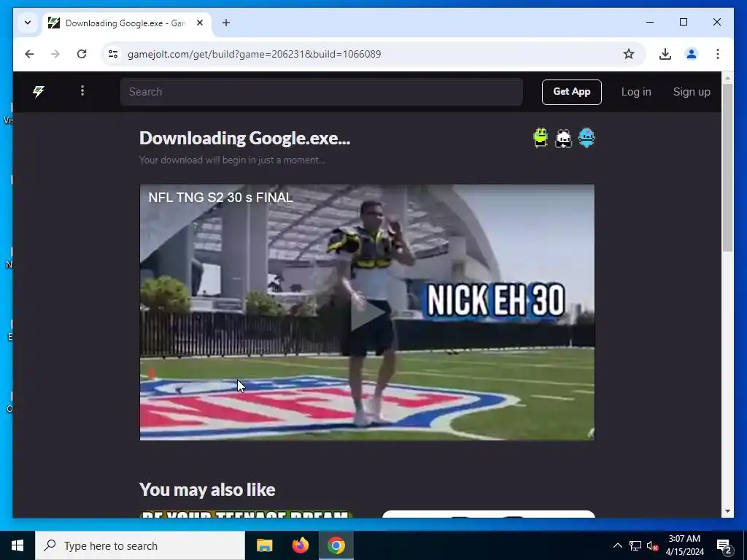Screen dimensions: 747x560
Task: Reload the gamejolt page
Action: click(82, 54)
